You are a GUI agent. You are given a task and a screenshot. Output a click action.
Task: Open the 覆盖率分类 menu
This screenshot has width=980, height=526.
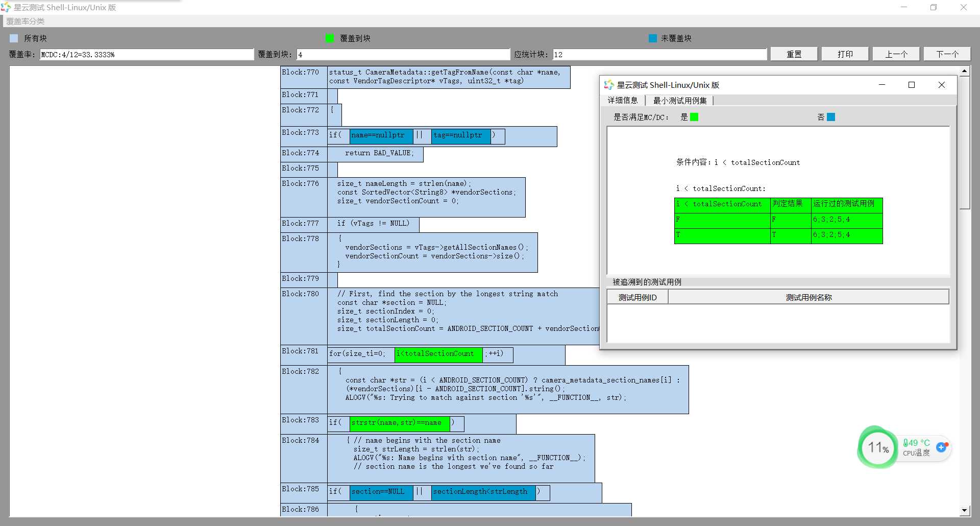[x=26, y=21]
